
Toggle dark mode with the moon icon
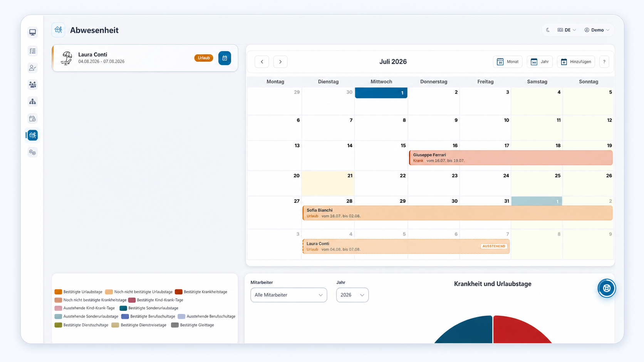548,30
